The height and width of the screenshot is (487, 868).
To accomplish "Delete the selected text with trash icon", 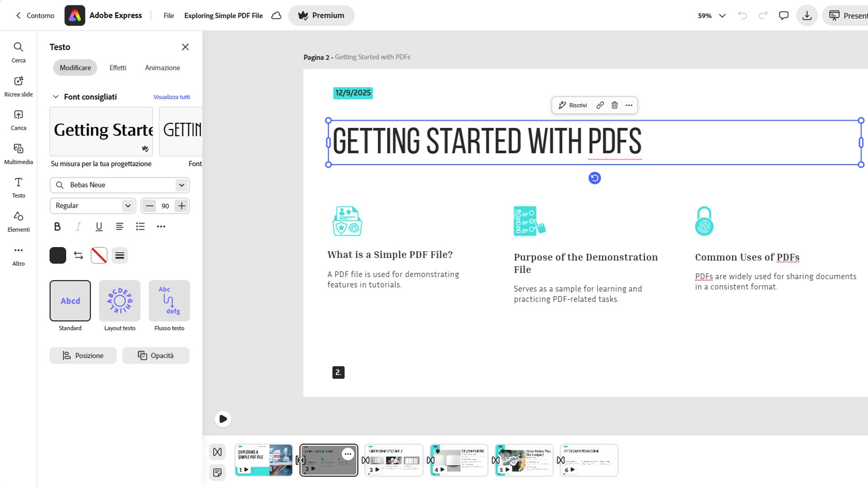I will (x=614, y=105).
